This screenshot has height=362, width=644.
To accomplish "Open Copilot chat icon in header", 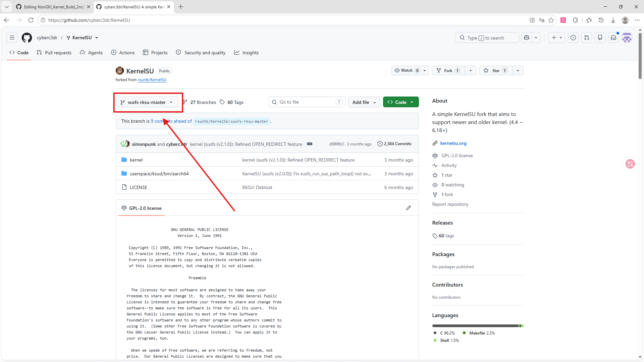I will coord(527,38).
